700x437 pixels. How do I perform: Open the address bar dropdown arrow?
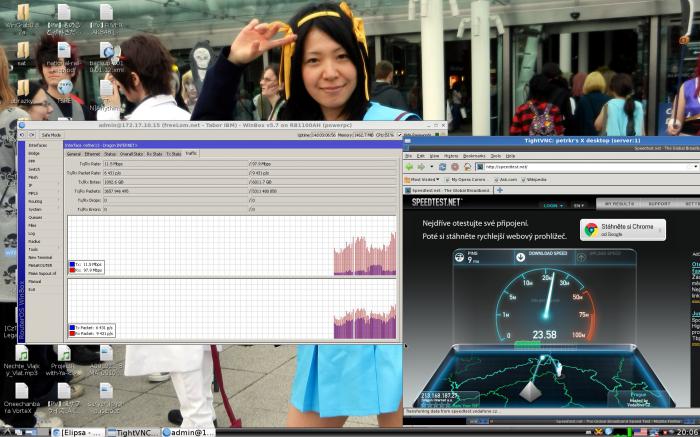coord(696,167)
